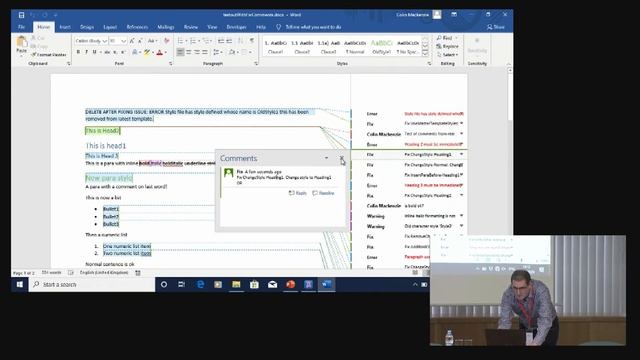Center the paragraph text

[189, 52]
